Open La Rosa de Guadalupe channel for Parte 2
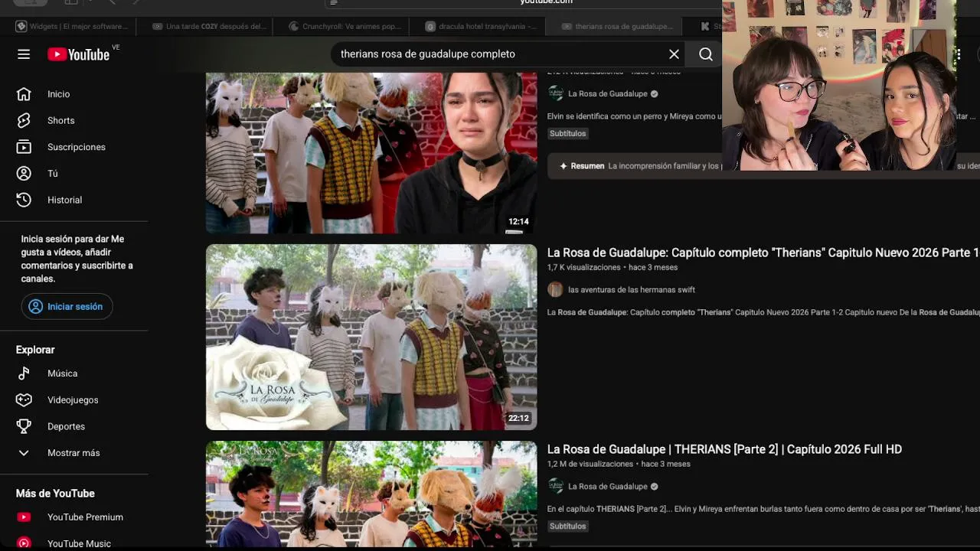Viewport: 980px width, 551px height. (608, 487)
